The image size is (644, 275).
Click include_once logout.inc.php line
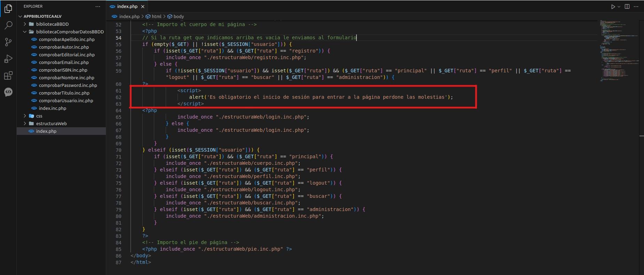coord(233,189)
